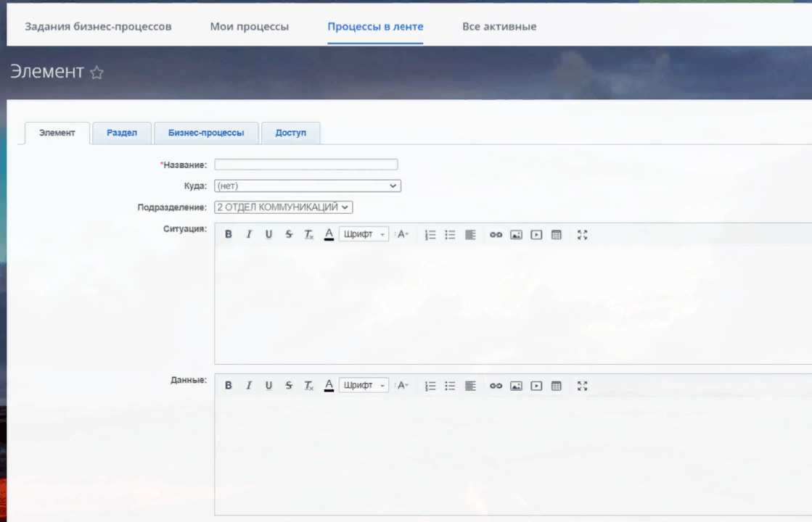Image resolution: width=812 pixels, height=522 pixels.
Task: Open Задания бизнес-процессов menu item
Action: tap(98, 26)
